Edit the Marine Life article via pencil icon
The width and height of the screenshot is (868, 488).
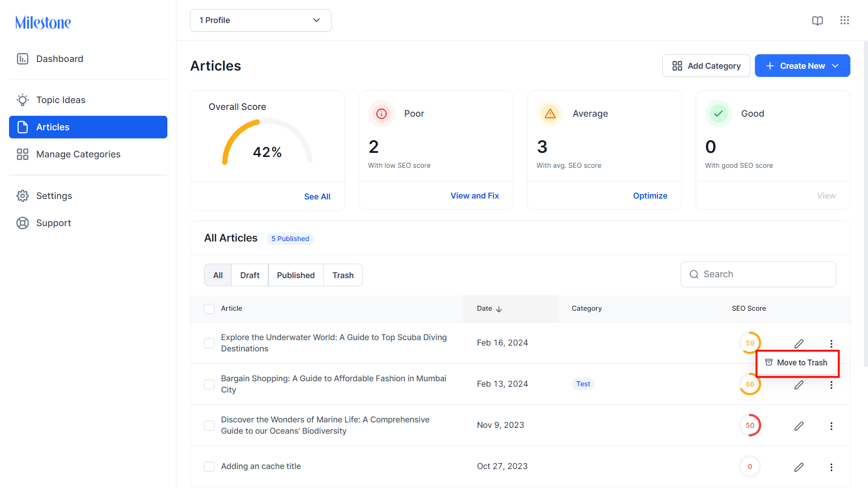tap(799, 426)
